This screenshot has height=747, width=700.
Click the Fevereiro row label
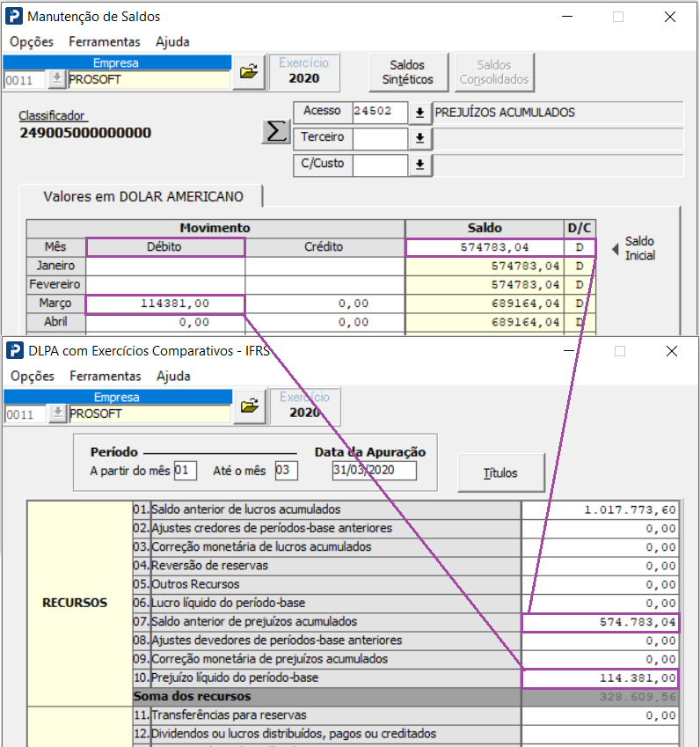[x=55, y=284]
